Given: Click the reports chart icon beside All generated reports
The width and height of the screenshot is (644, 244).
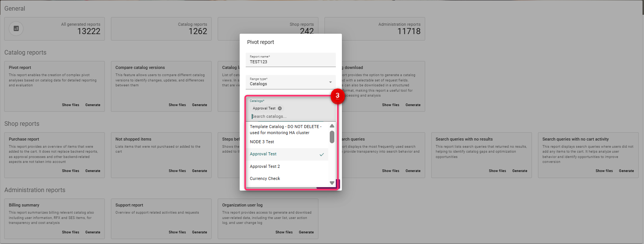Looking at the screenshot, I should 16,28.
